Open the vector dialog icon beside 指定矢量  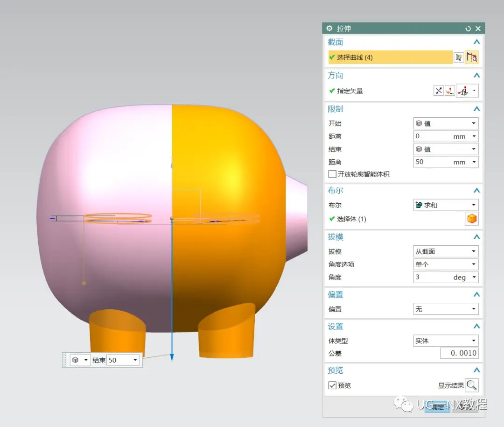450,91
